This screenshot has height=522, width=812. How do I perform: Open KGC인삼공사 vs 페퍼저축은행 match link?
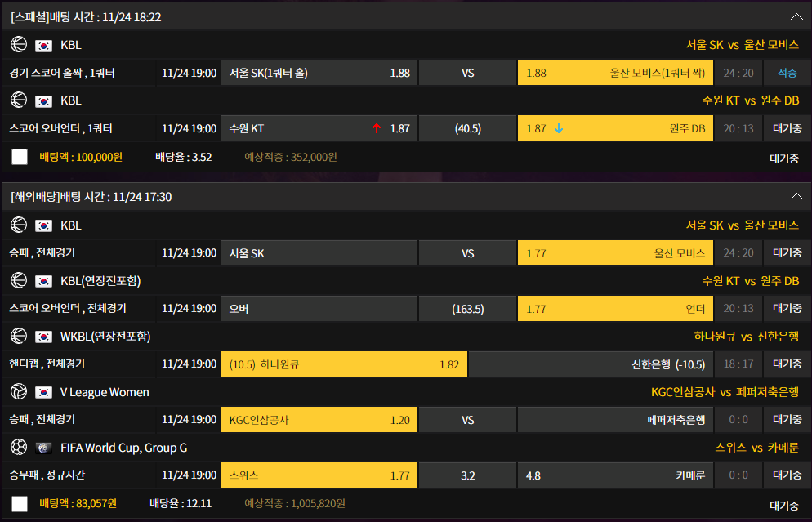725,392
